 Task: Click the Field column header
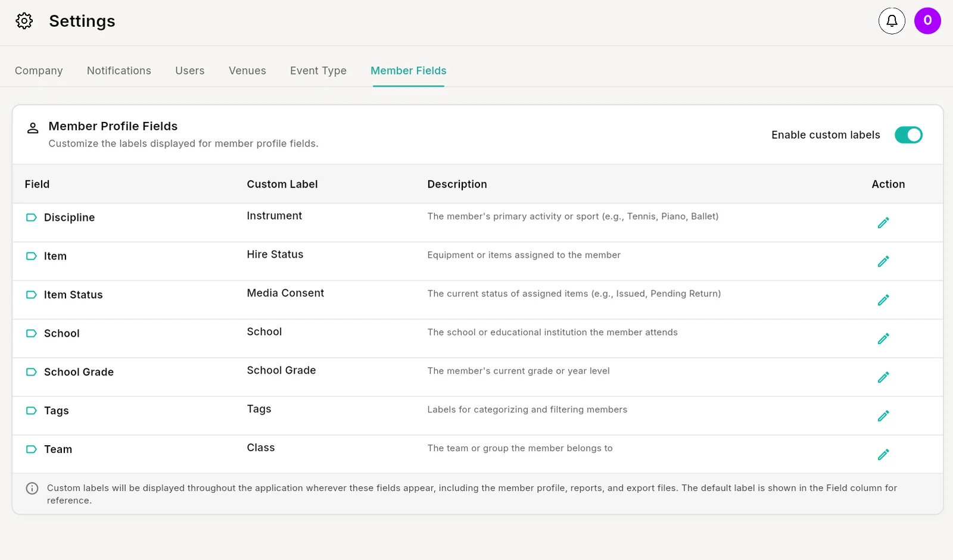tap(37, 184)
